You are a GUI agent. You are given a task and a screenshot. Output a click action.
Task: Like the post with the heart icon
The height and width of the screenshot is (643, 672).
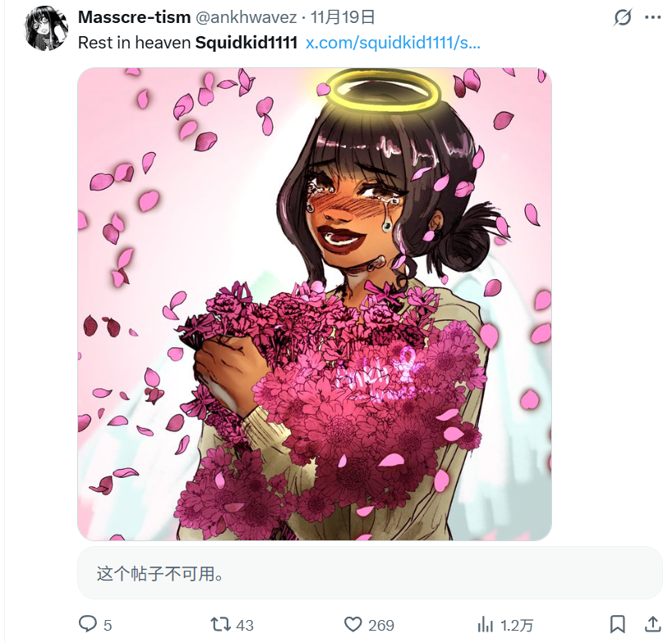353,625
